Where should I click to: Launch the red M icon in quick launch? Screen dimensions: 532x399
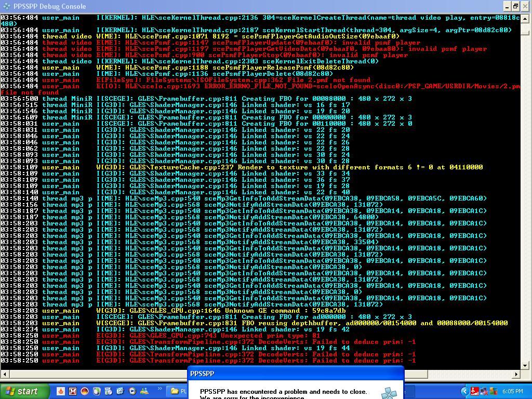(x=73, y=391)
